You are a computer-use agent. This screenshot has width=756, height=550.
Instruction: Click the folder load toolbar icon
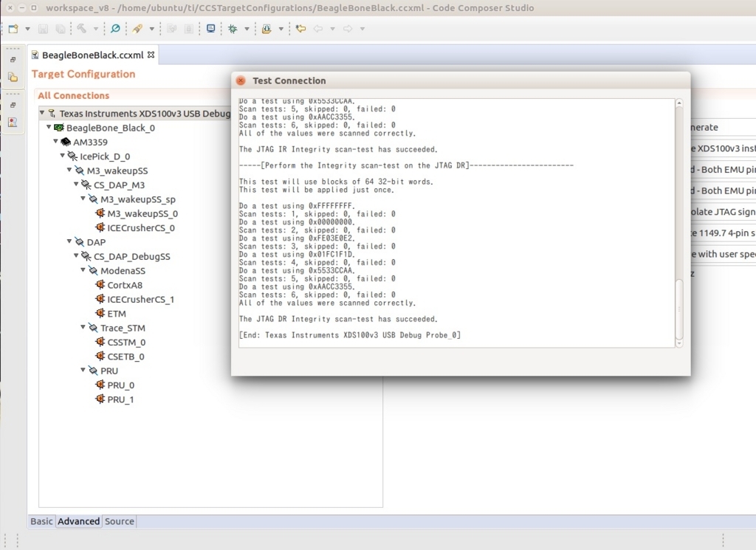(267, 29)
